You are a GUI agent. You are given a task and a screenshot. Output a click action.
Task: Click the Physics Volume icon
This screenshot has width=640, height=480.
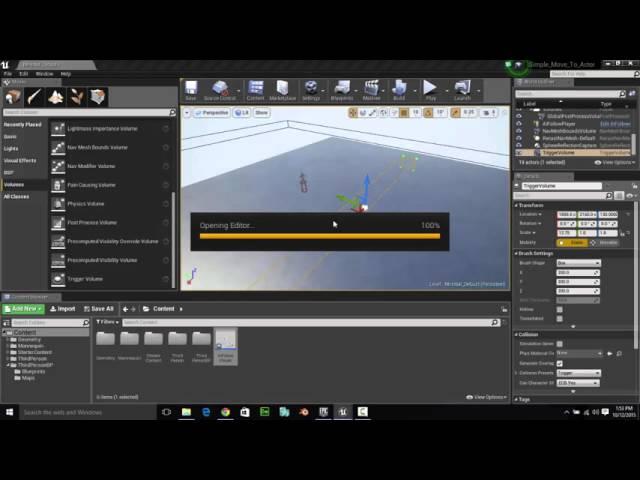tap(58, 204)
